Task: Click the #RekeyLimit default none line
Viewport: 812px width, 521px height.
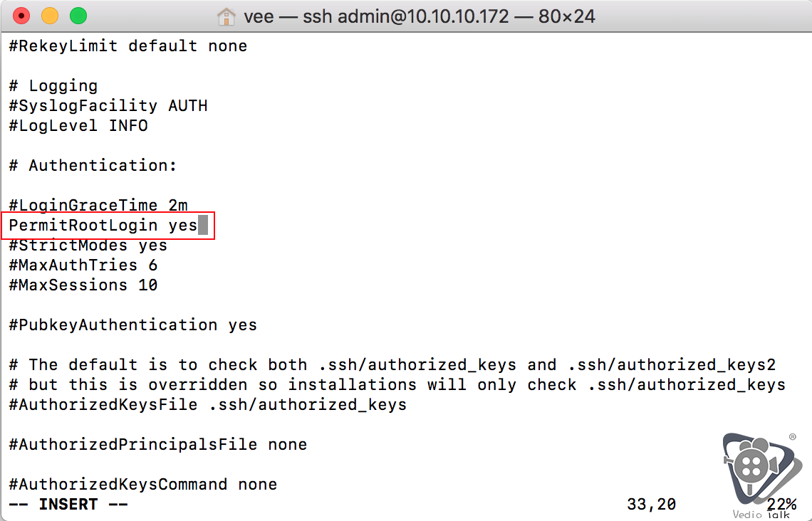Action: pyautogui.click(x=128, y=46)
